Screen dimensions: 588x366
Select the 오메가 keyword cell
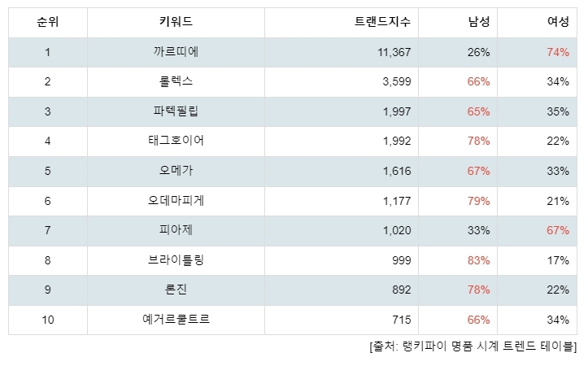176,171
